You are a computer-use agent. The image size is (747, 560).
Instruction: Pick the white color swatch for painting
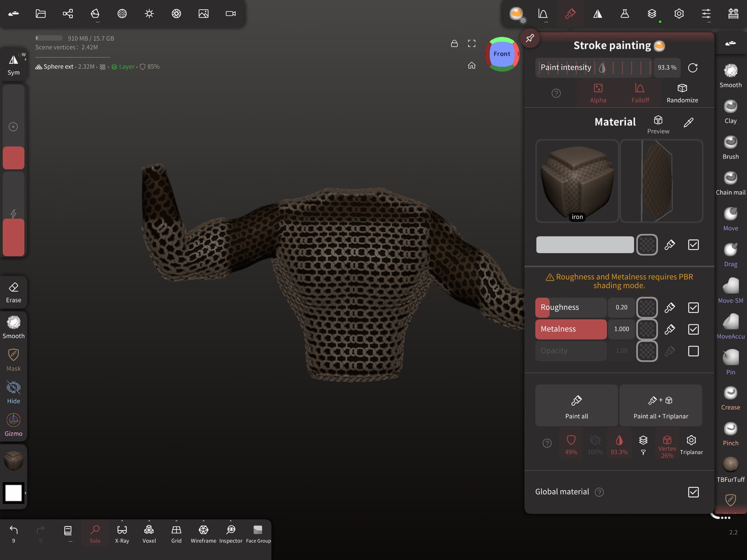[13, 493]
